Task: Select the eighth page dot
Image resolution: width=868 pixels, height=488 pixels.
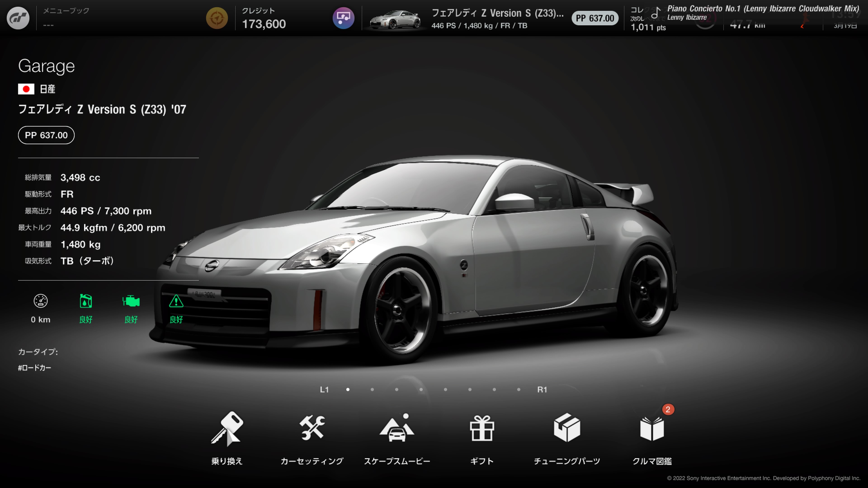Action: 519,390
